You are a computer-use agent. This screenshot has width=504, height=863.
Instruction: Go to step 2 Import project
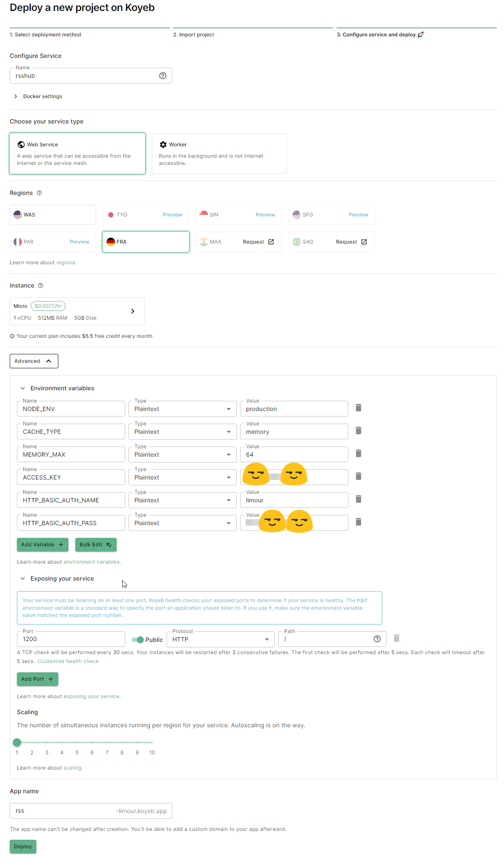(x=194, y=35)
